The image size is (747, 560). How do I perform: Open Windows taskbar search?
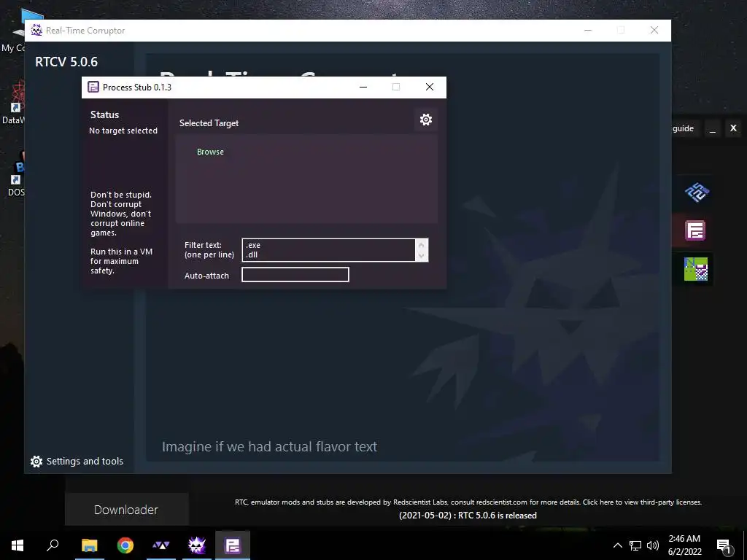point(53,545)
